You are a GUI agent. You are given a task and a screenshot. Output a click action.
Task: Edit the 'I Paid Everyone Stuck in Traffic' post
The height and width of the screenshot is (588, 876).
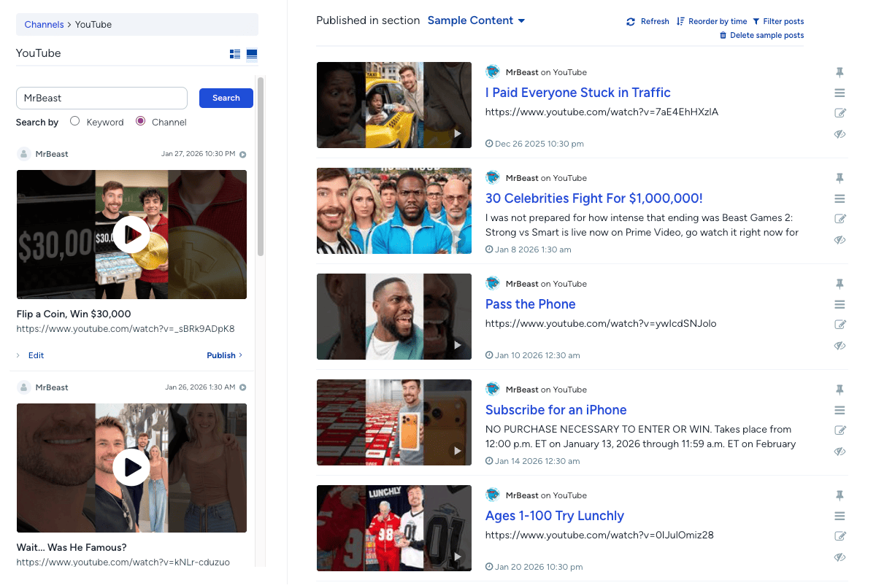[839, 113]
